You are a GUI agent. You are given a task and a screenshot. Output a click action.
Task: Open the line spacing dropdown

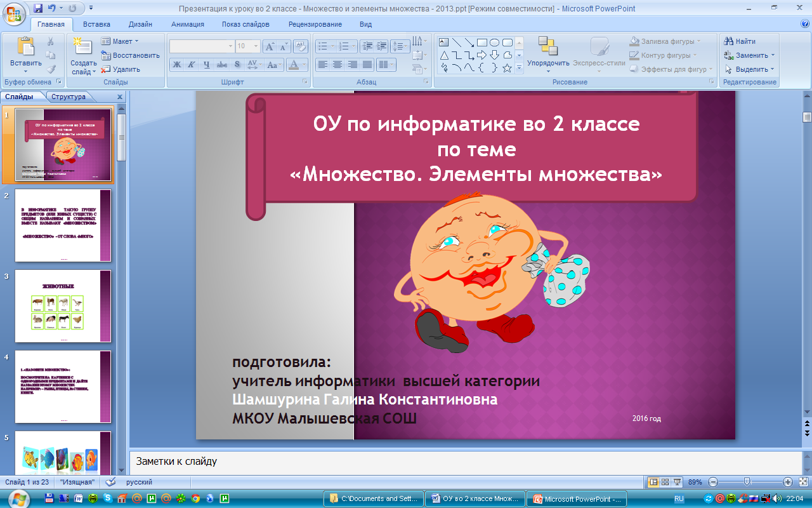(401, 46)
